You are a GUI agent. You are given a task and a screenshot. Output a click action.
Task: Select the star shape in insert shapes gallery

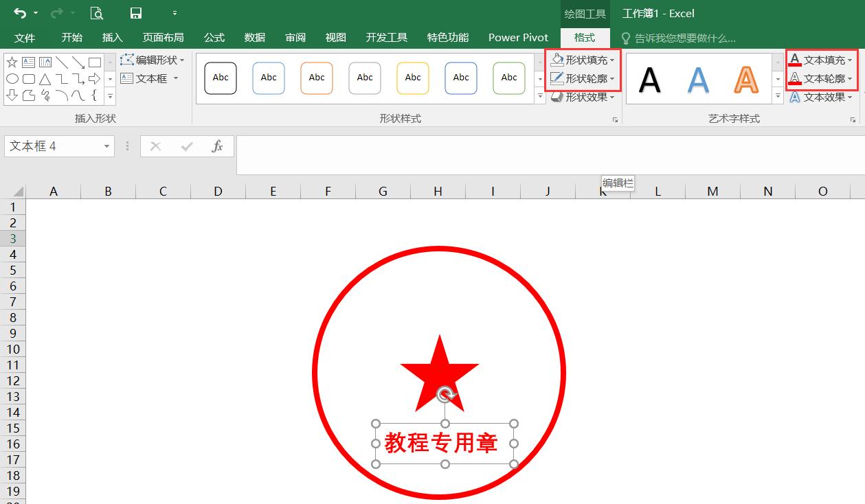tap(12, 62)
